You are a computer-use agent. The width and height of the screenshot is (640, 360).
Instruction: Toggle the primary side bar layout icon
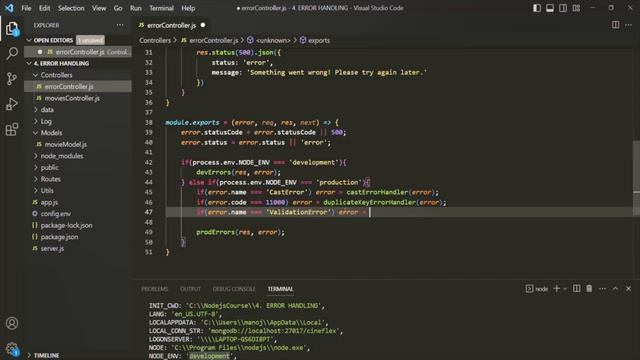(x=537, y=8)
